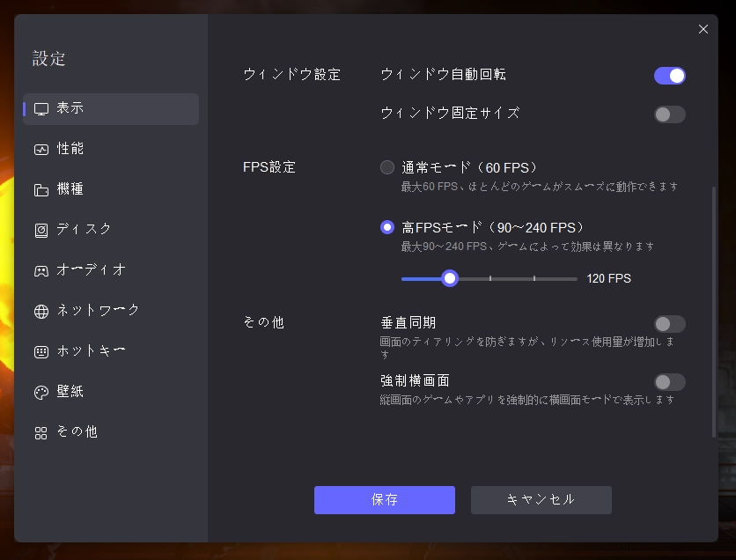Select the オーディオ tab
This screenshot has width=736, height=560.
click(x=111, y=271)
